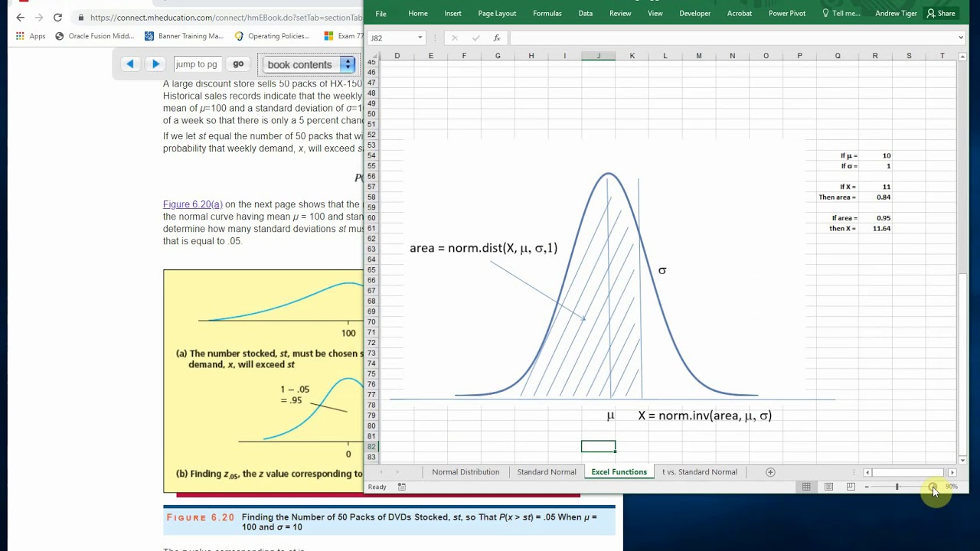The width and height of the screenshot is (980, 551).
Task: Click previous sheet navigation arrow
Action: 381,472
